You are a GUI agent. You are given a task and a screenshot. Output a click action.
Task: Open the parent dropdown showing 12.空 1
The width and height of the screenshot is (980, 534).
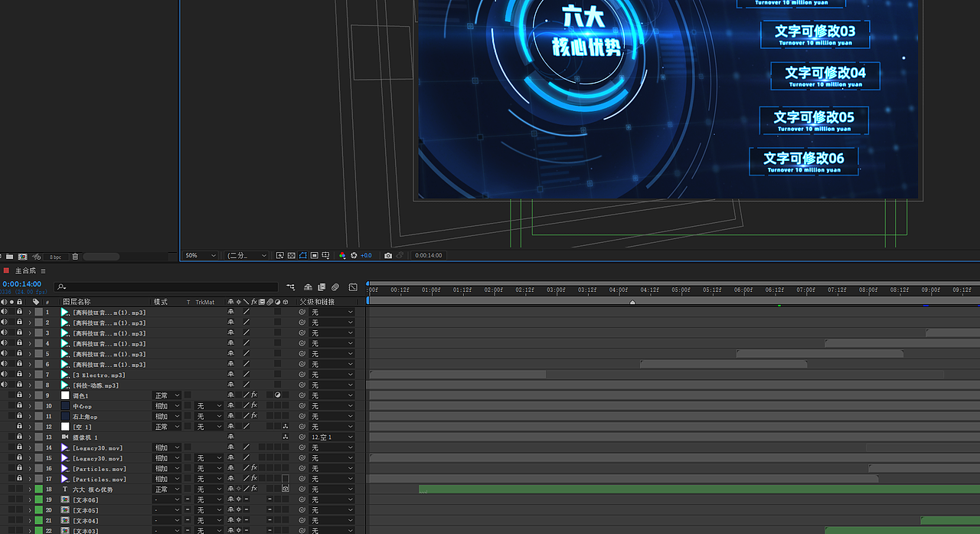click(x=332, y=437)
